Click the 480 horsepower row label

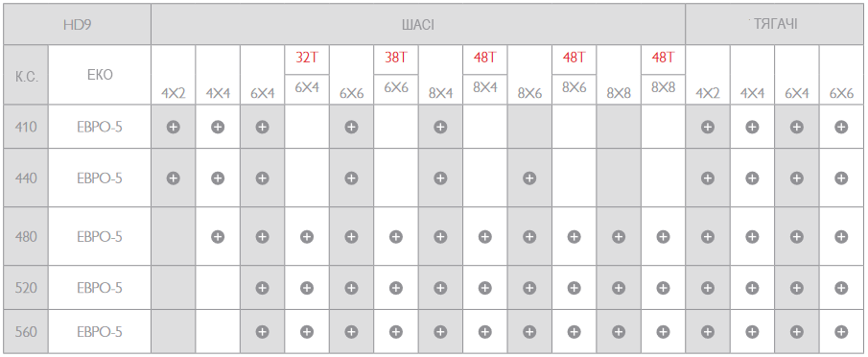(26, 237)
